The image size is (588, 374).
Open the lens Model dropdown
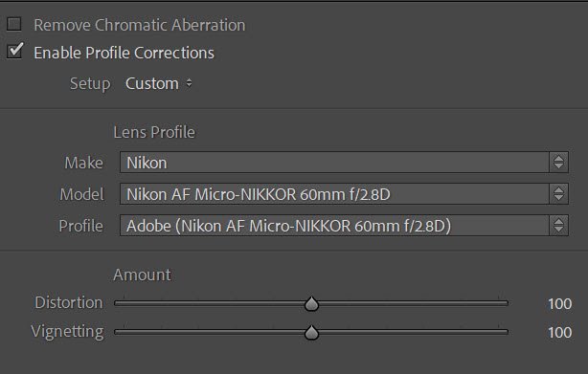(x=344, y=193)
